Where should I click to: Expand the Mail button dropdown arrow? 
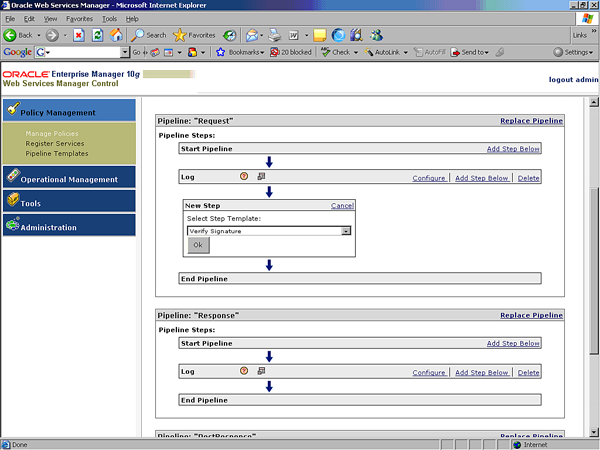261,35
